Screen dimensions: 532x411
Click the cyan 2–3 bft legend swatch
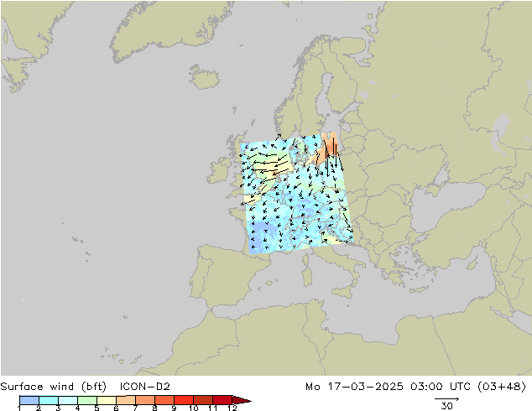[x=48, y=400]
